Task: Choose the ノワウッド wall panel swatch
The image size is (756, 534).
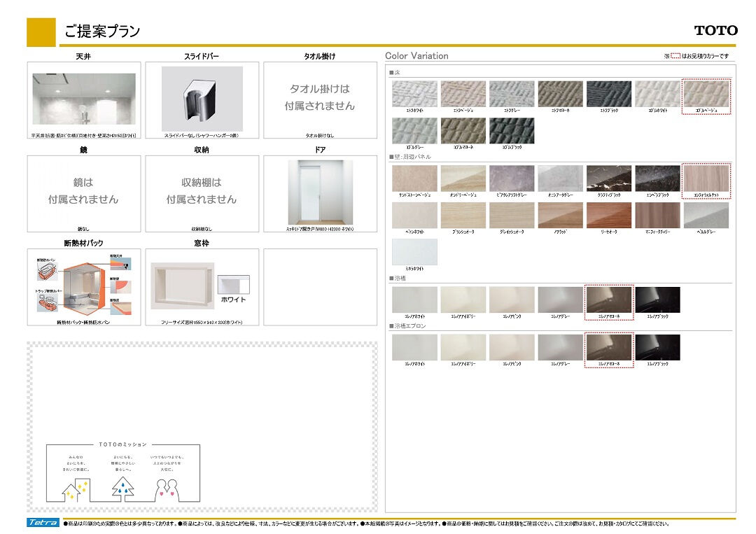Action: [x=561, y=215]
